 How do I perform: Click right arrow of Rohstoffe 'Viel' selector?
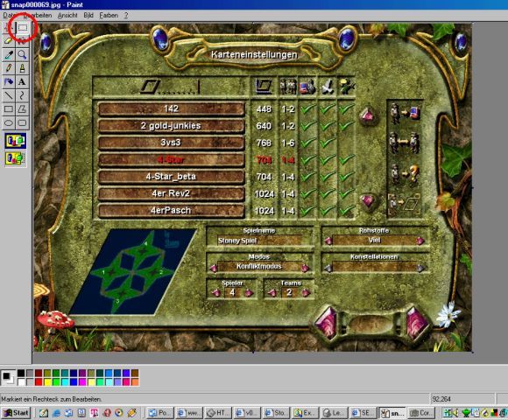click(x=420, y=241)
